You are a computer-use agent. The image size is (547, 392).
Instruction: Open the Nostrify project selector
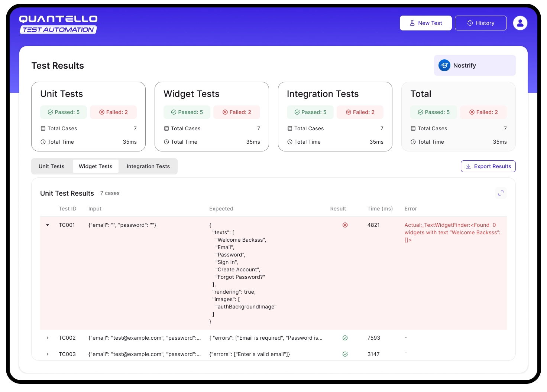point(475,65)
